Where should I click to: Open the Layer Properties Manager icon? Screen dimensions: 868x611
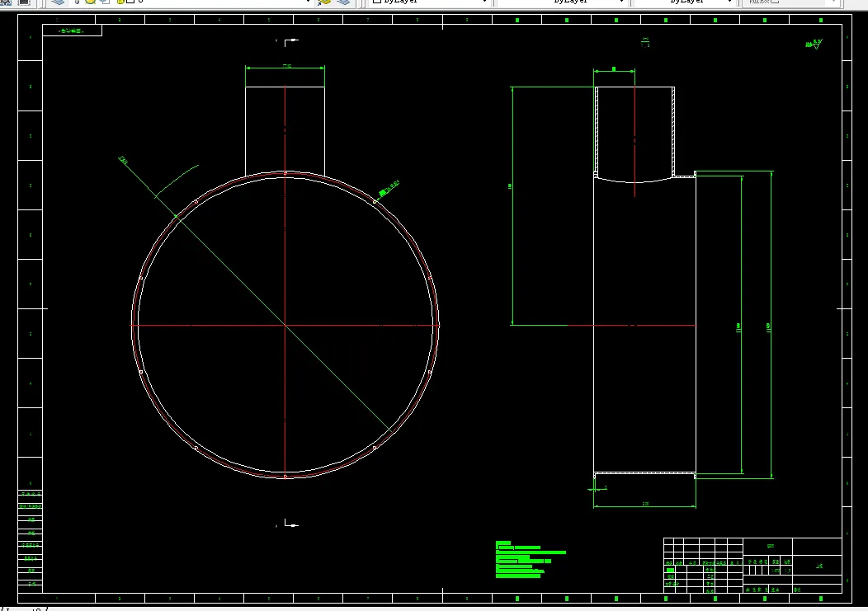click(x=58, y=2)
